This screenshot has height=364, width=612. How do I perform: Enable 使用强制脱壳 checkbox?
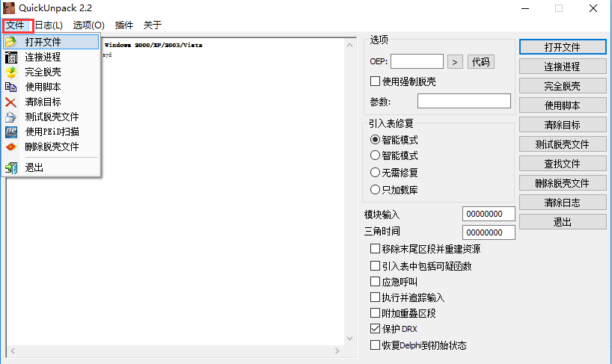(375, 81)
